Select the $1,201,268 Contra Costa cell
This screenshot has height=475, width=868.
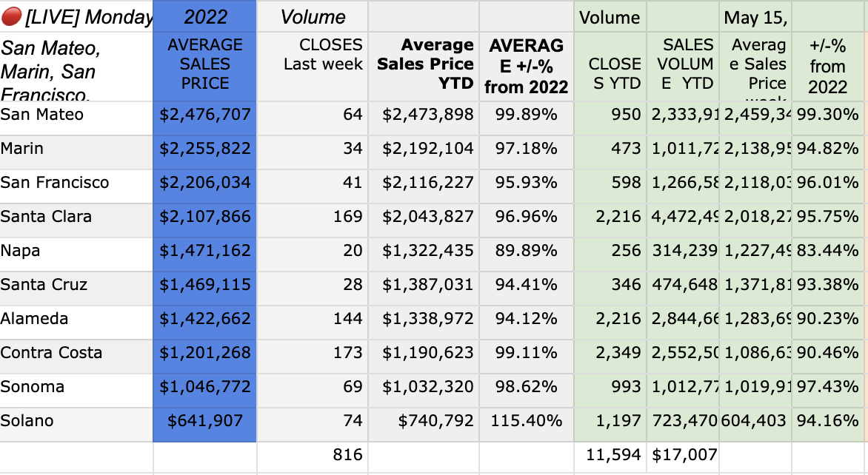tap(205, 356)
